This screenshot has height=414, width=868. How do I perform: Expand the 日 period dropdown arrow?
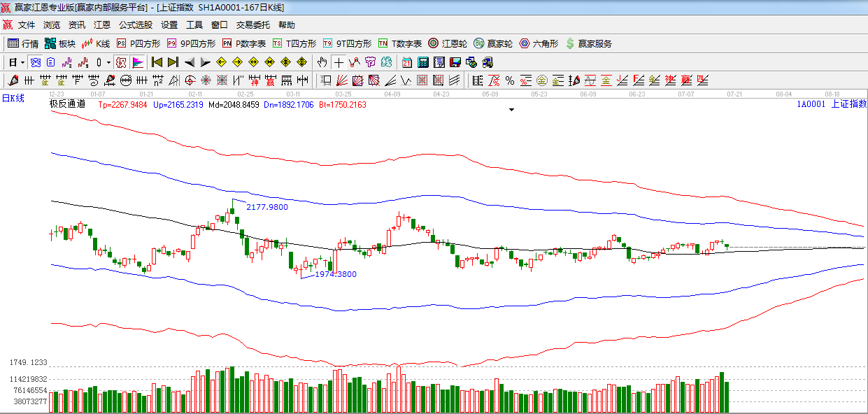[22, 62]
